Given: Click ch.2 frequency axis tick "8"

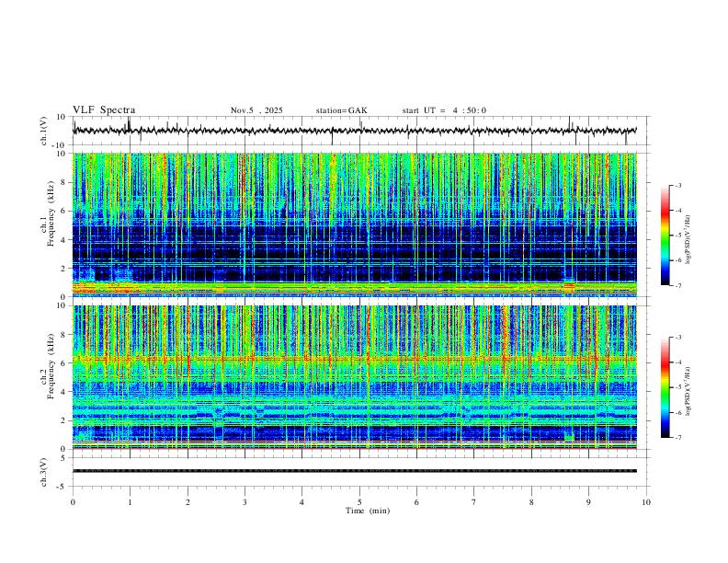Looking at the screenshot, I should coord(64,335).
